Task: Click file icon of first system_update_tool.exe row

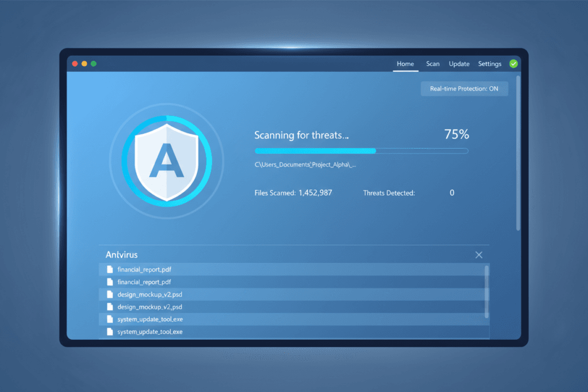Action: click(x=110, y=319)
